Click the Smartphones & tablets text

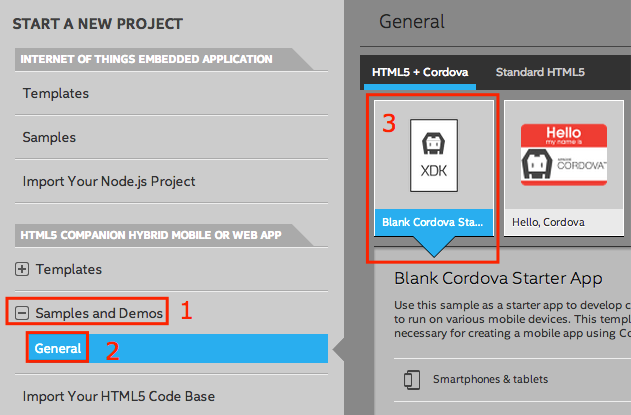pyautogui.click(x=490, y=379)
